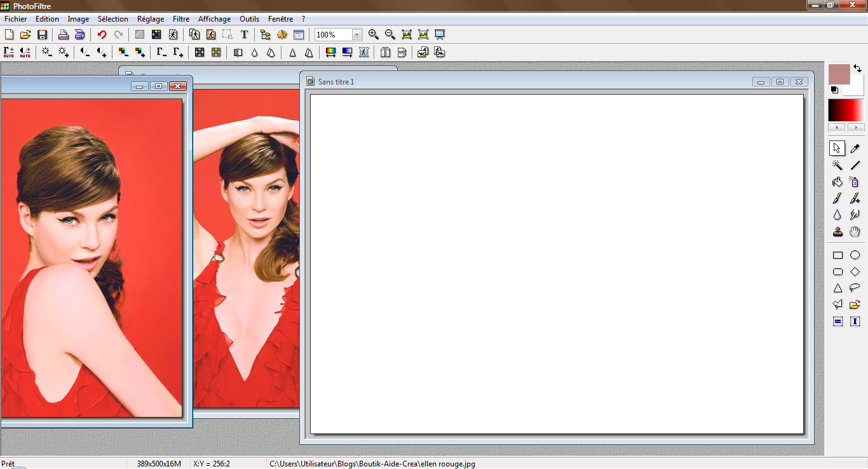Open the Sélection menu
Screen dimensions: 868x469
[113, 19]
